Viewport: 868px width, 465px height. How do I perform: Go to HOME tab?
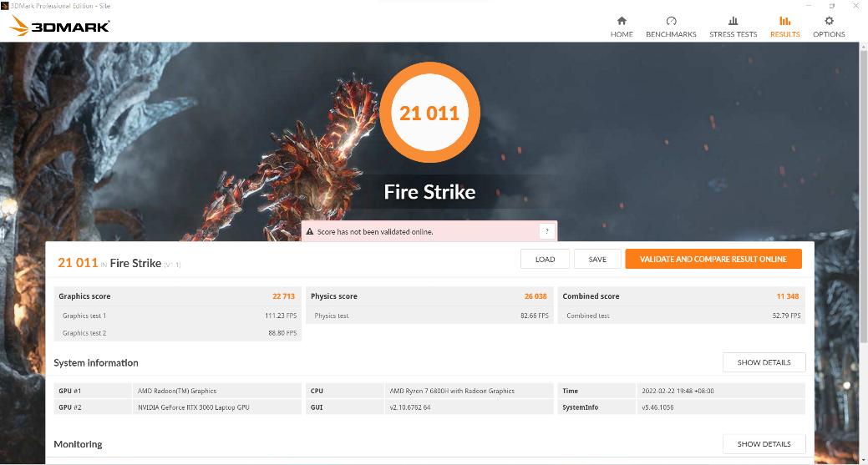622,34
